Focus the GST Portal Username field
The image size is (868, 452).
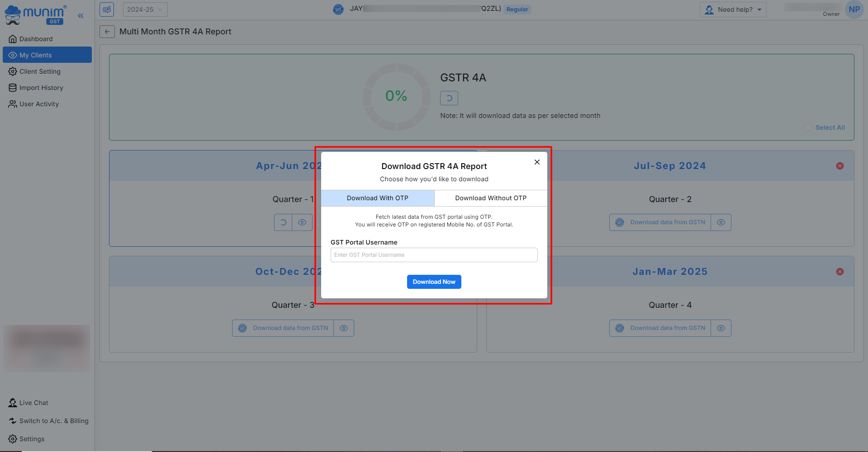pyautogui.click(x=434, y=255)
